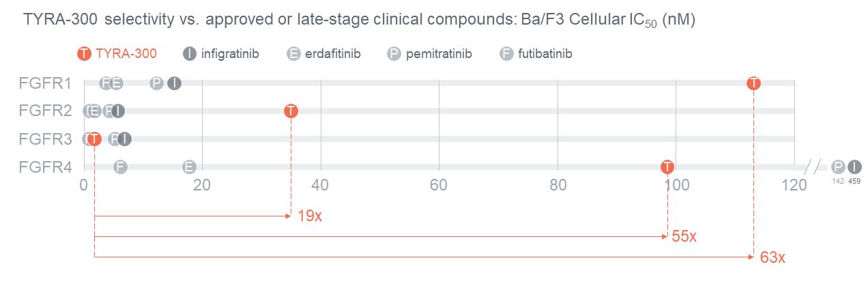Click the chart title text
868x284 pixels.
(x=359, y=20)
